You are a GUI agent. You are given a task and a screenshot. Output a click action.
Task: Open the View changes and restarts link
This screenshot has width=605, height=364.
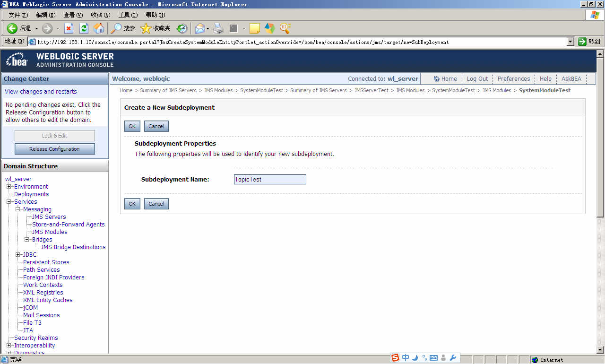(x=41, y=92)
